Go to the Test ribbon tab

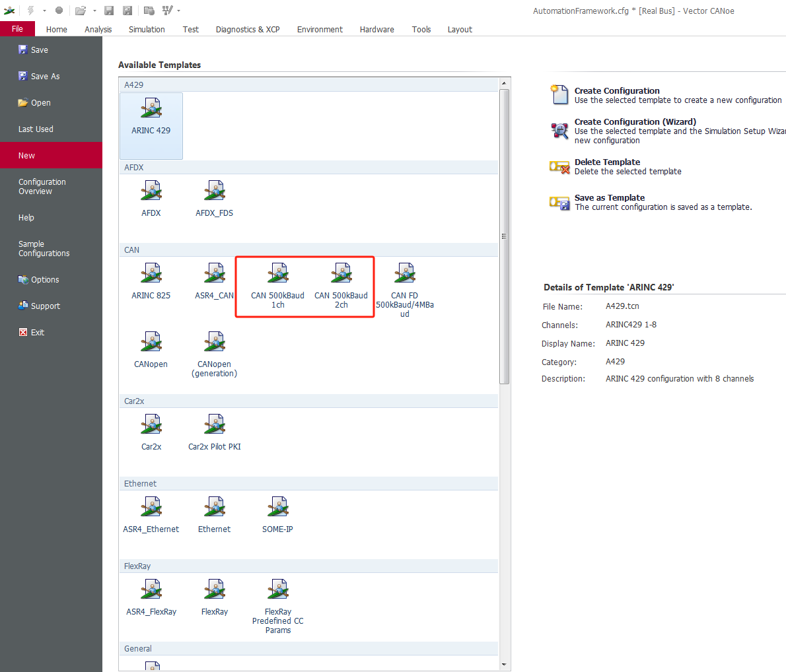(x=190, y=30)
